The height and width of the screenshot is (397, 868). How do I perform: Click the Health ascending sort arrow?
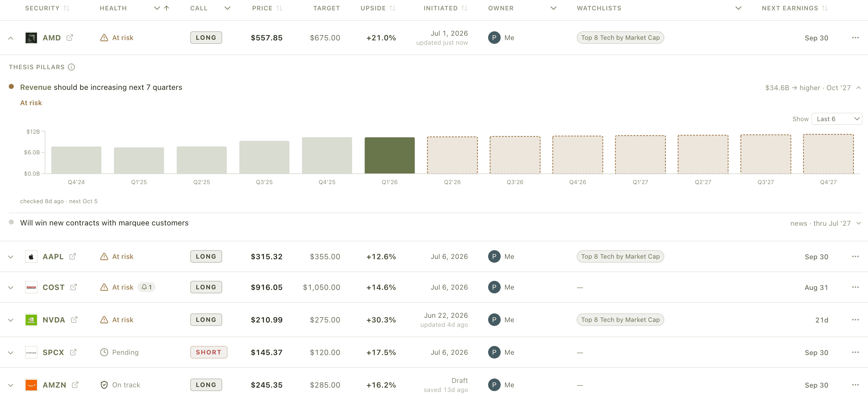(166, 8)
